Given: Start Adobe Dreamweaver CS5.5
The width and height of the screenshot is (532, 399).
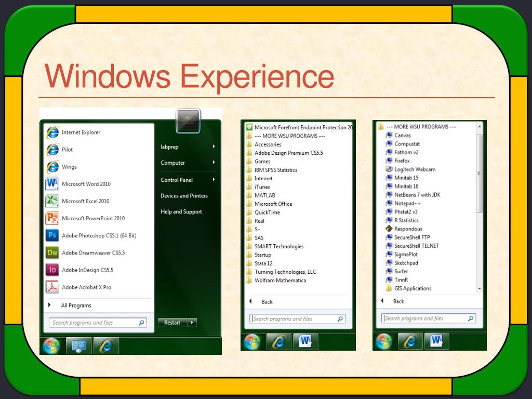Looking at the screenshot, I should (86, 253).
